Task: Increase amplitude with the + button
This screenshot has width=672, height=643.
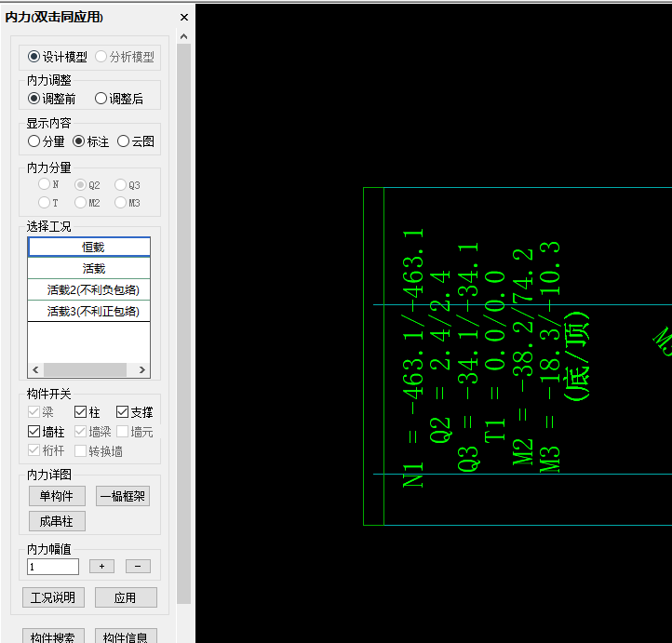Action: [101, 567]
